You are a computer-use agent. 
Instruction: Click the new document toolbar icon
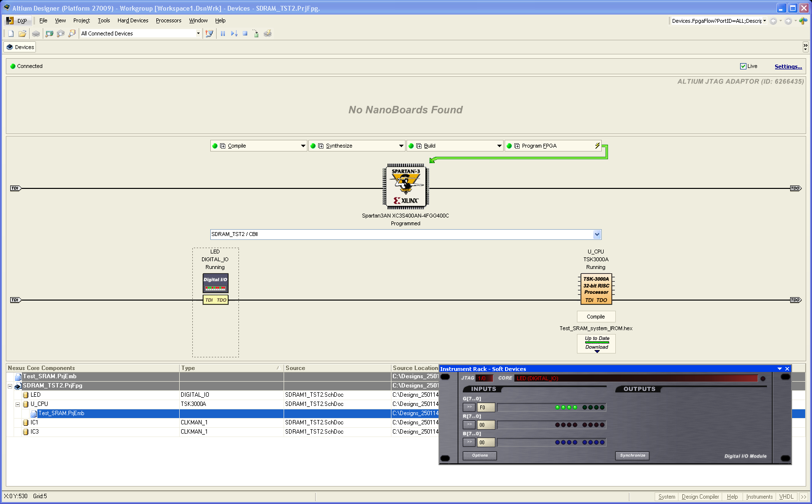click(11, 34)
